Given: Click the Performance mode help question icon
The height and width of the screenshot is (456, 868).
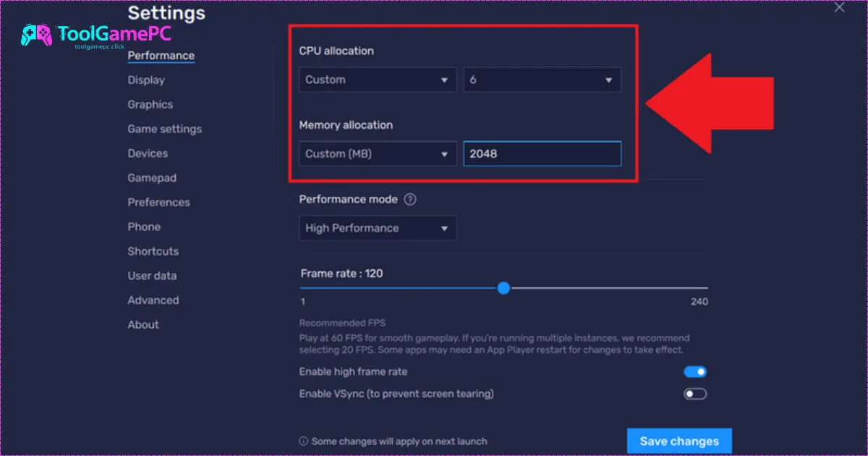Looking at the screenshot, I should [410, 199].
